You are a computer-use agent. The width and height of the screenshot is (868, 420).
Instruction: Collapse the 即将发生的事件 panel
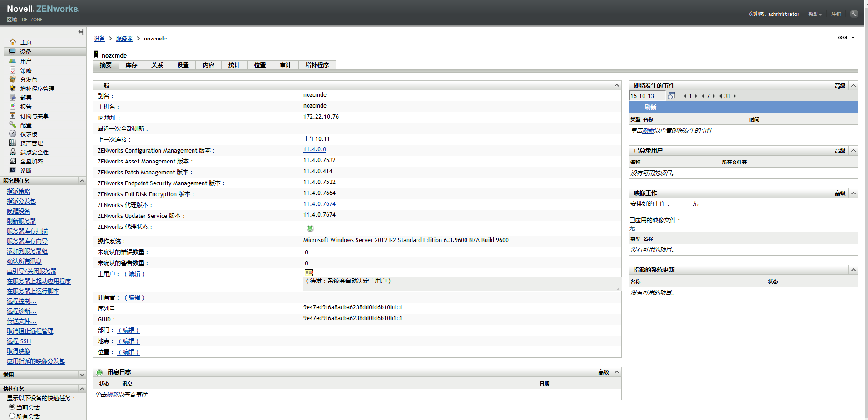[853, 85]
